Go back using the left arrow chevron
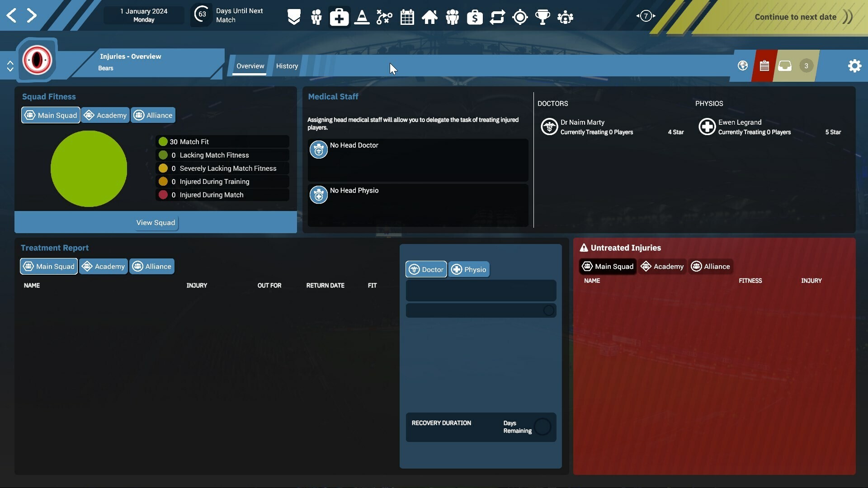Screen dimensions: 868x488 (x=11, y=15)
